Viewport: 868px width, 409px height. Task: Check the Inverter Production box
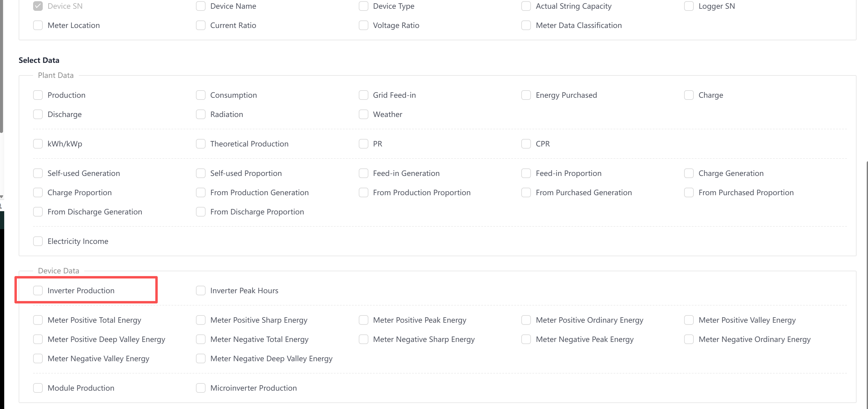(38, 291)
